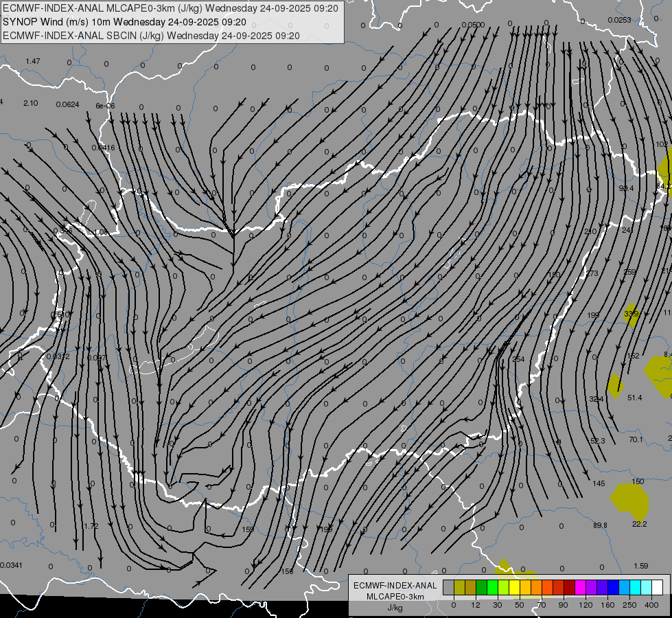Select the purple legend swatch at 120
Image resolution: width=672 pixels, height=618 pixels.
click(592, 588)
